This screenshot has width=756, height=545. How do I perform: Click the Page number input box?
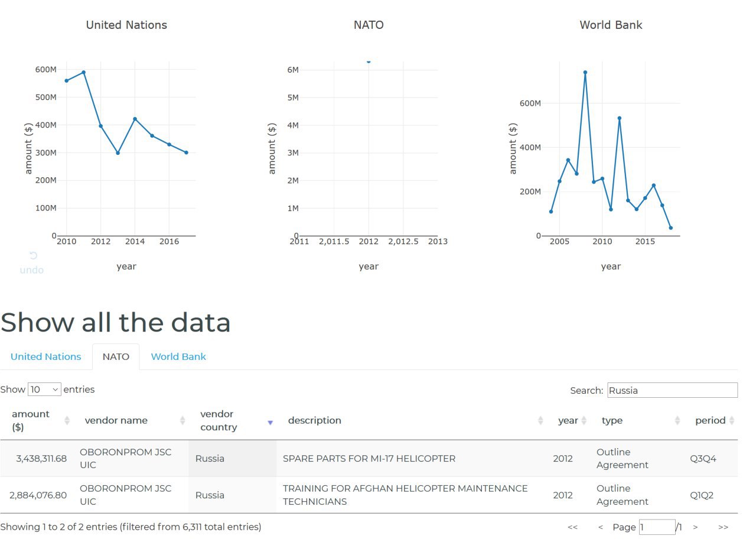click(657, 527)
